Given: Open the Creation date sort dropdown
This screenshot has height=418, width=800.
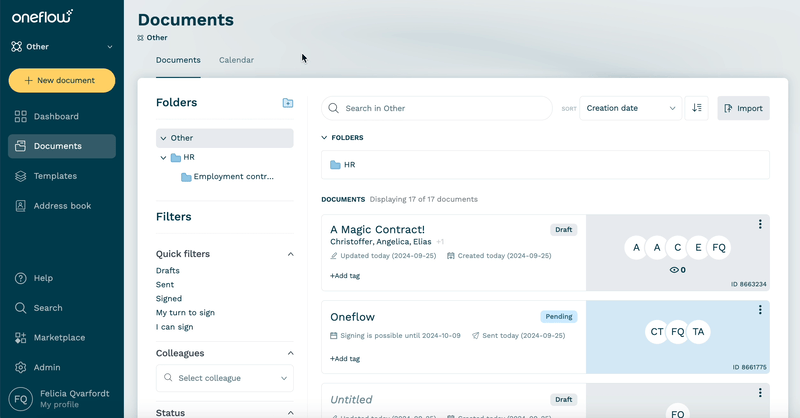Looking at the screenshot, I should 631,108.
